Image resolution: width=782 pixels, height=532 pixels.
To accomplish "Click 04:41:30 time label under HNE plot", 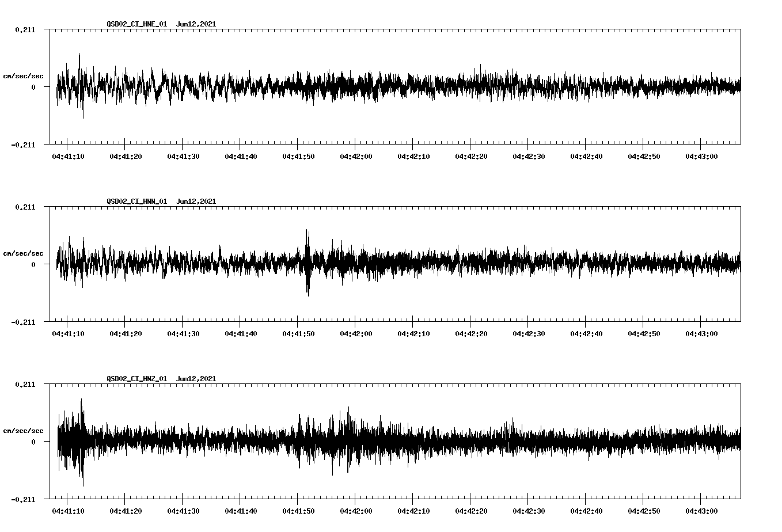I will pyautogui.click(x=183, y=157).
